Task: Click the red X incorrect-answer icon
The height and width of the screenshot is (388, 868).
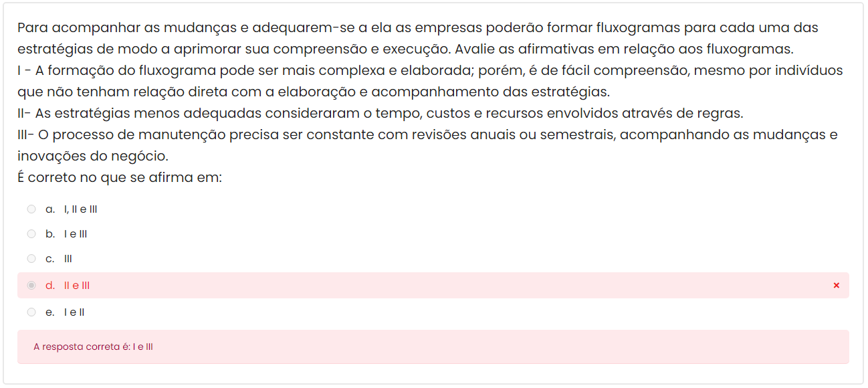Action: pos(836,286)
